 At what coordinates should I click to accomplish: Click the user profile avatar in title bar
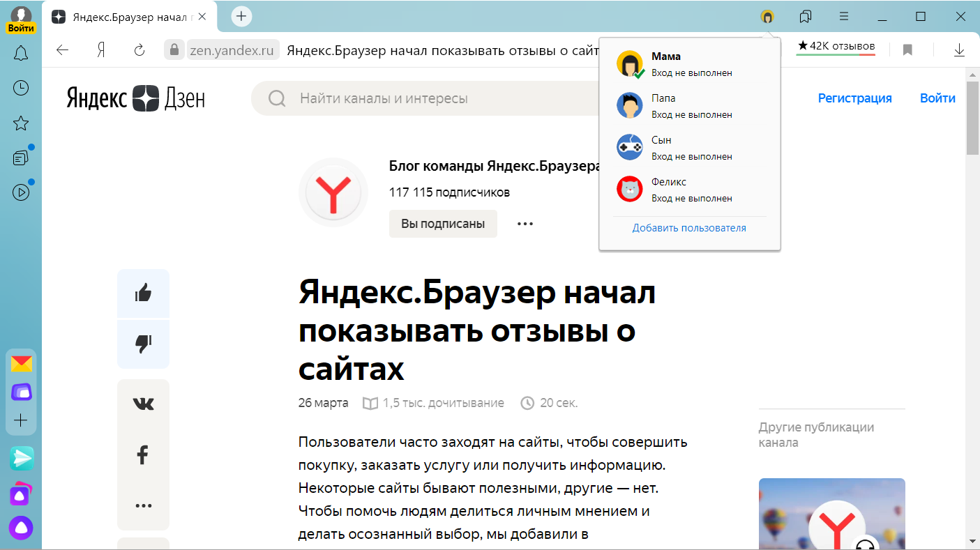767,16
